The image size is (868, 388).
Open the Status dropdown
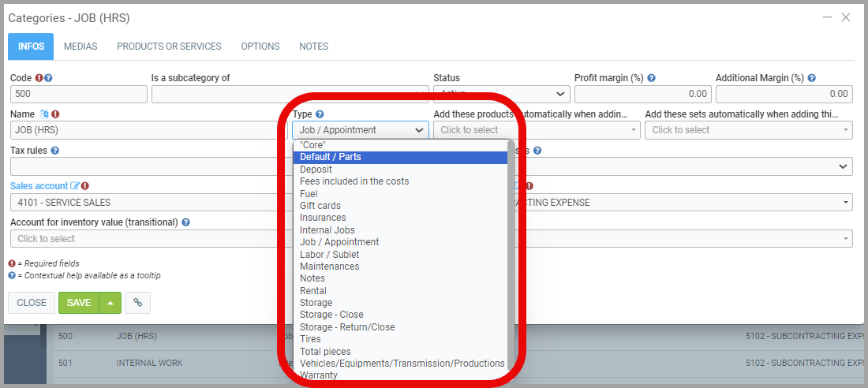click(x=501, y=94)
